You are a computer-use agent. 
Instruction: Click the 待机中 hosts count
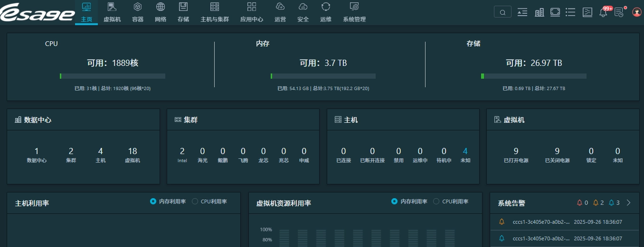[444, 151]
